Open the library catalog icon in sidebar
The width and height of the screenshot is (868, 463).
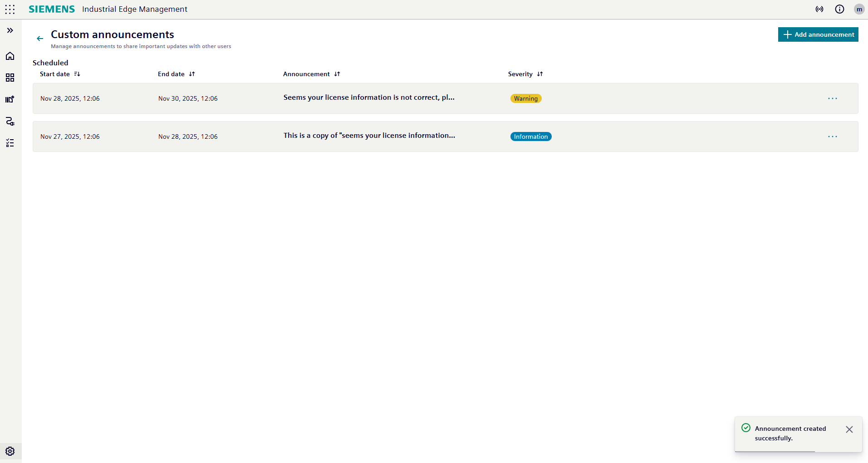(10, 99)
